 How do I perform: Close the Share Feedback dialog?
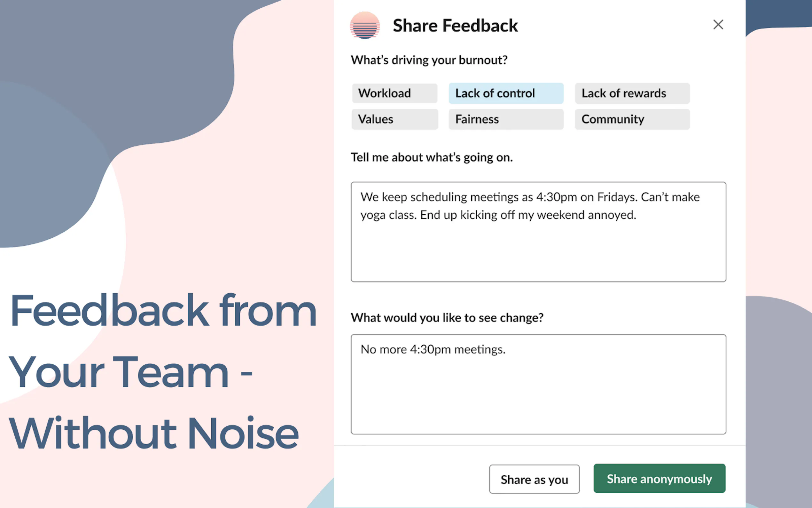click(718, 25)
